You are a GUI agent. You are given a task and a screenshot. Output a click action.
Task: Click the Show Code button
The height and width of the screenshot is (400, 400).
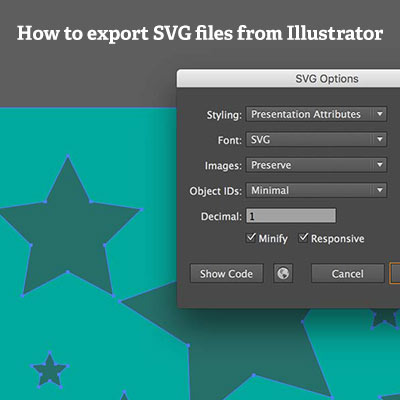click(227, 274)
